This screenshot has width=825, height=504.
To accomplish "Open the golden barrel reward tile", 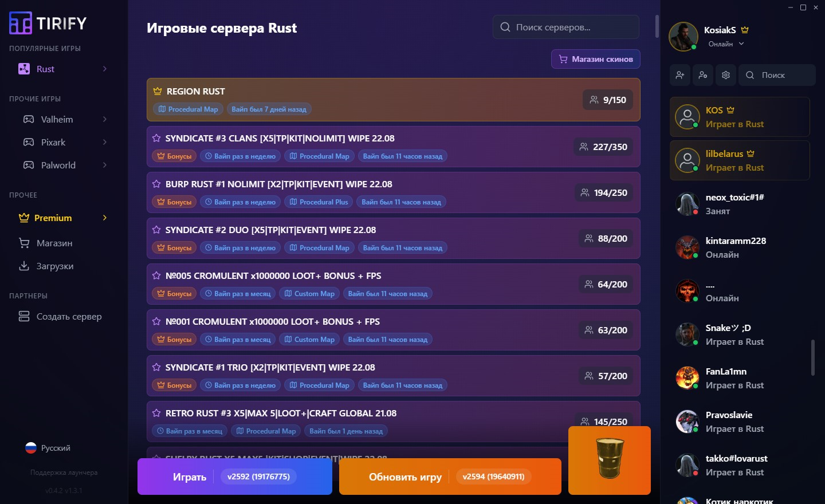I will click(610, 460).
